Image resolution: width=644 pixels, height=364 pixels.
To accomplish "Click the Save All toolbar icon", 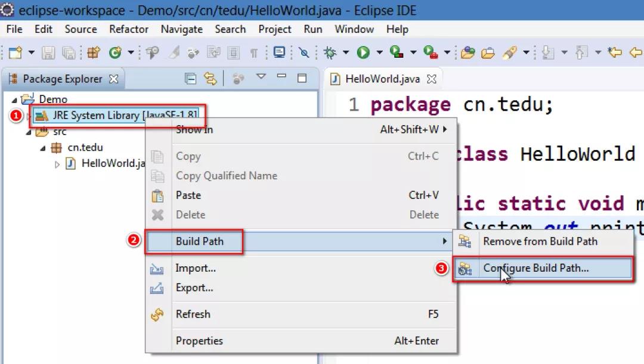I will pos(69,52).
